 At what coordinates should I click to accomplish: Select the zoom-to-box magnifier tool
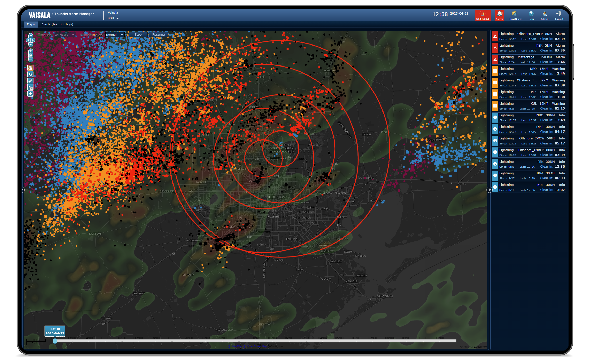(x=30, y=74)
